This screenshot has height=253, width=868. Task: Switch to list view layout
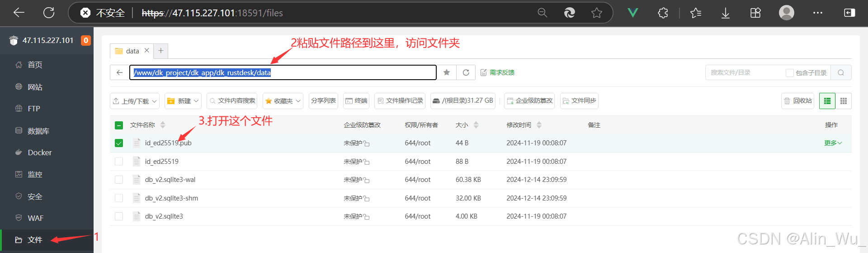(x=827, y=101)
